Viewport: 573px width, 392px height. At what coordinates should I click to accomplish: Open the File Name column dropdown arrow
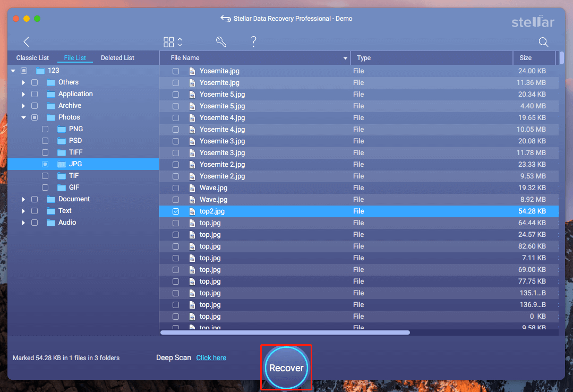tap(345, 58)
